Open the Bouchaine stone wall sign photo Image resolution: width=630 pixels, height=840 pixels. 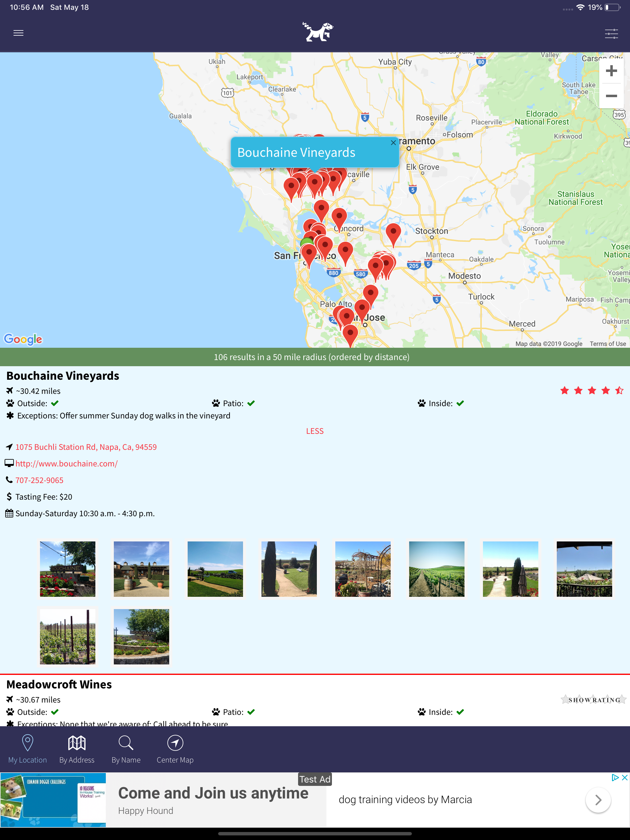pyautogui.click(x=142, y=636)
